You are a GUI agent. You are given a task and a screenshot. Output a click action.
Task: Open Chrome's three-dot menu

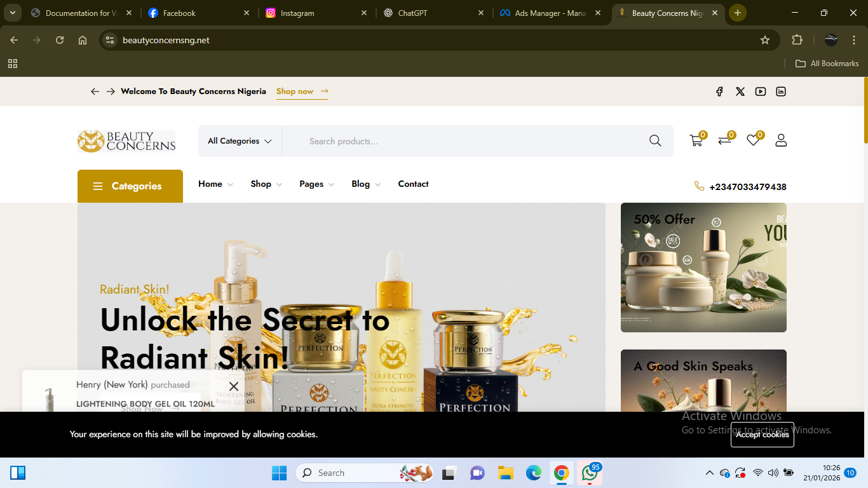tap(854, 40)
